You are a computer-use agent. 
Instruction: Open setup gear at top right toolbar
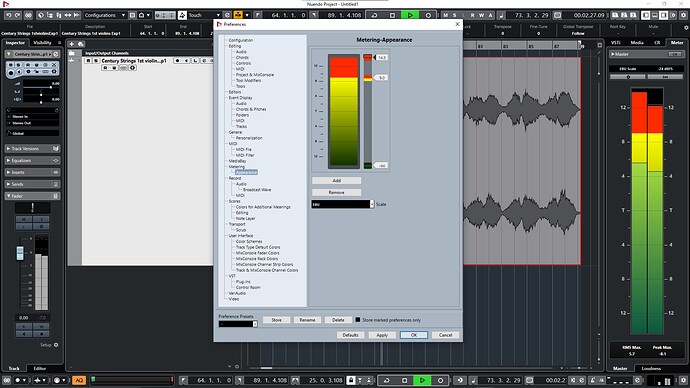pyautogui.click(x=683, y=15)
